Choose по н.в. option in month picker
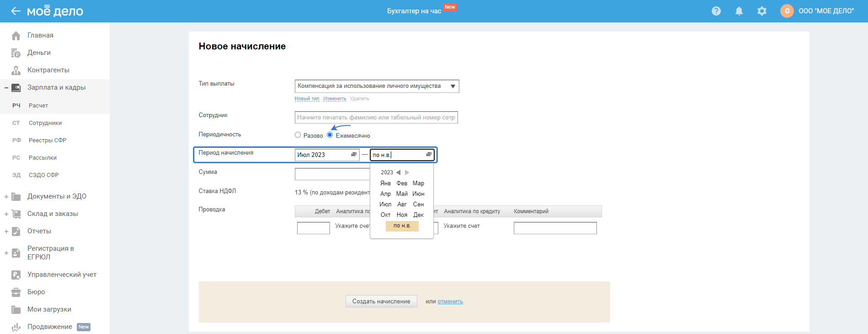Viewport: 868px width, 334px height. coord(402,226)
